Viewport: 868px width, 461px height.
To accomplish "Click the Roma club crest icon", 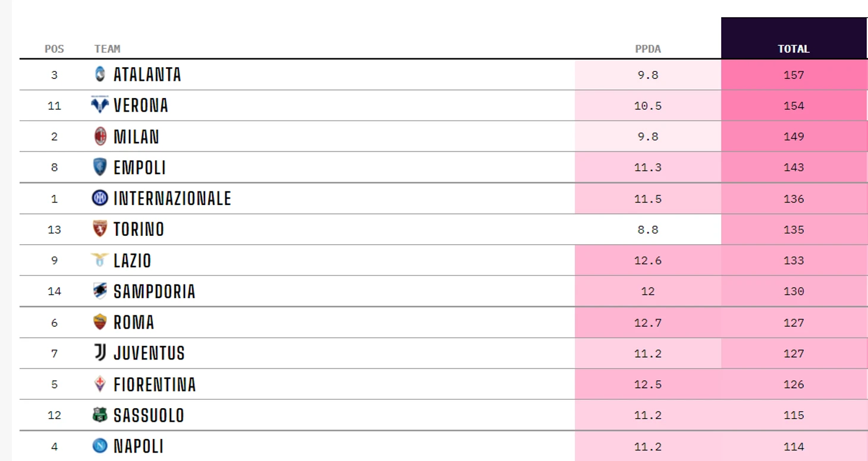I will [x=100, y=322].
